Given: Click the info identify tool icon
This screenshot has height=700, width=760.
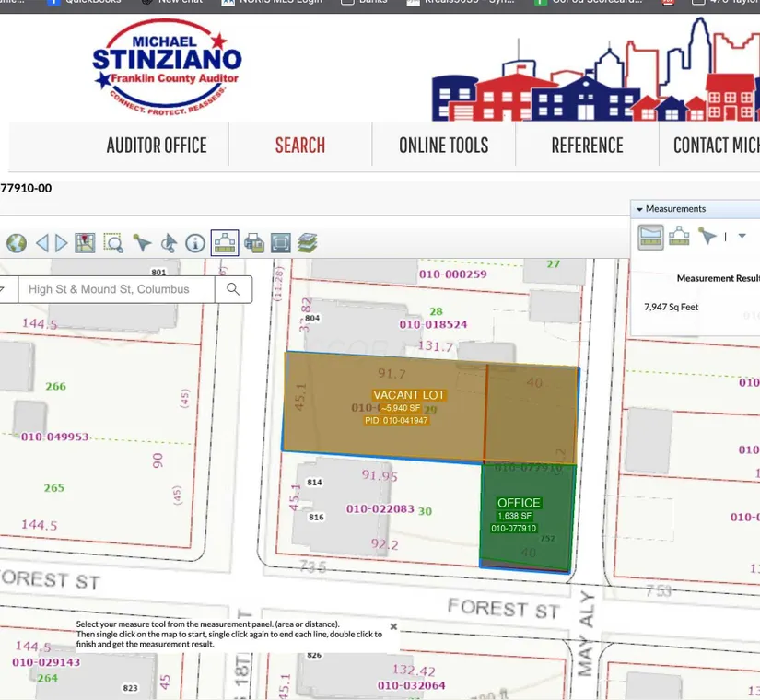Looking at the screenshot, I should pos(195,243).
